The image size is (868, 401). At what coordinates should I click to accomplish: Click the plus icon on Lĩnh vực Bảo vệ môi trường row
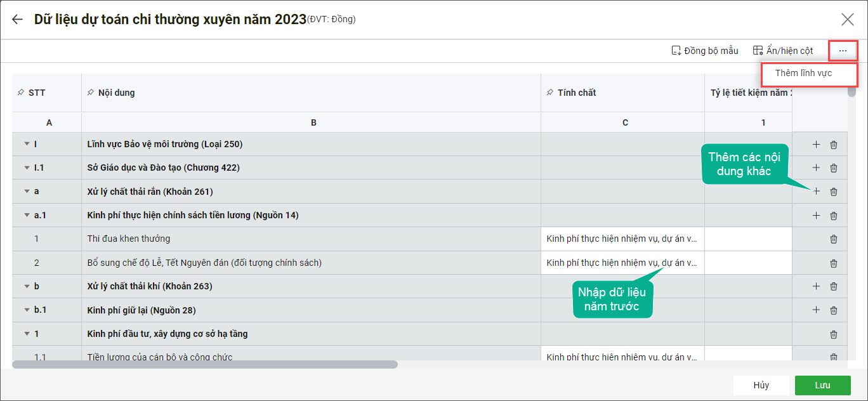(816, 145)
